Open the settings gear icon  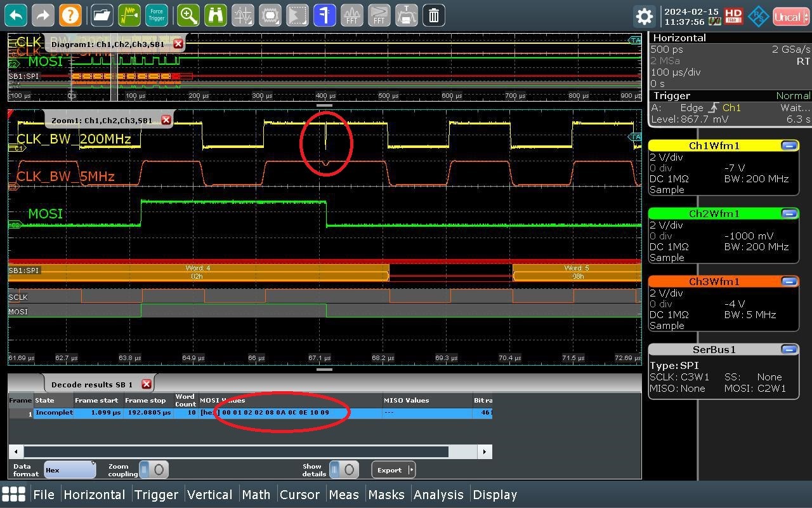[x=645, y=17]
